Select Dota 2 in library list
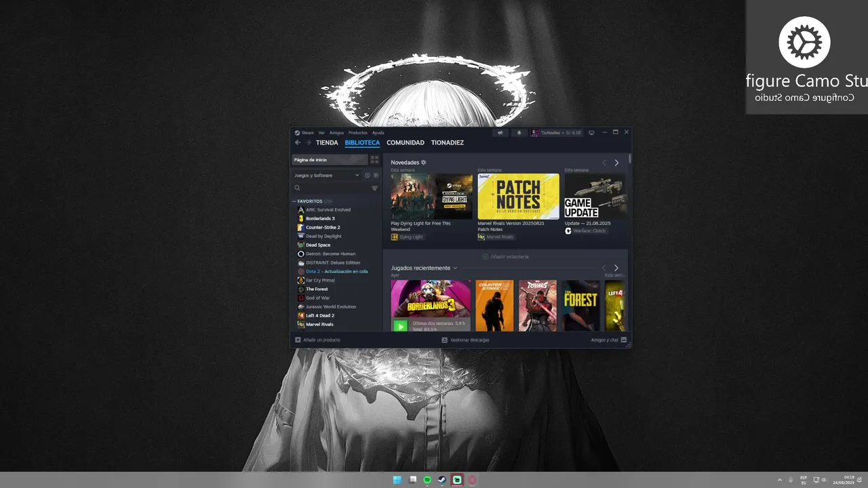The width and height of the screenshot is (868, 488). 336,271
